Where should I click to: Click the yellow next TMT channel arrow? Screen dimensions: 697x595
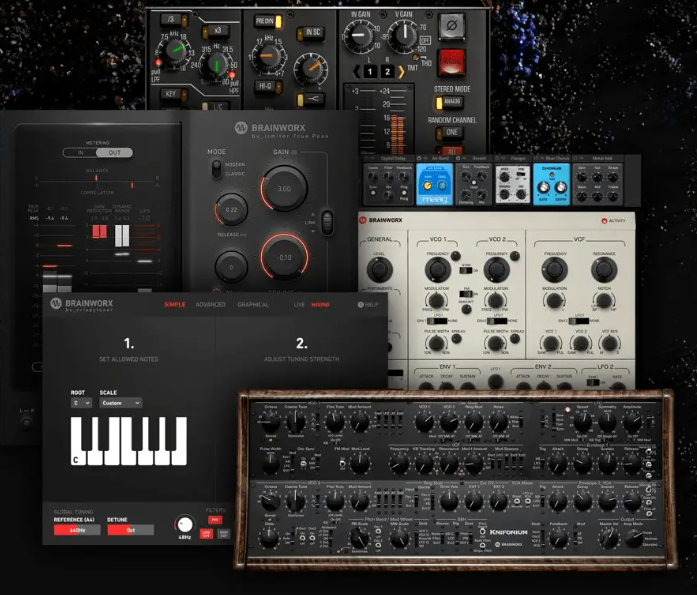(x=401, y=72)
